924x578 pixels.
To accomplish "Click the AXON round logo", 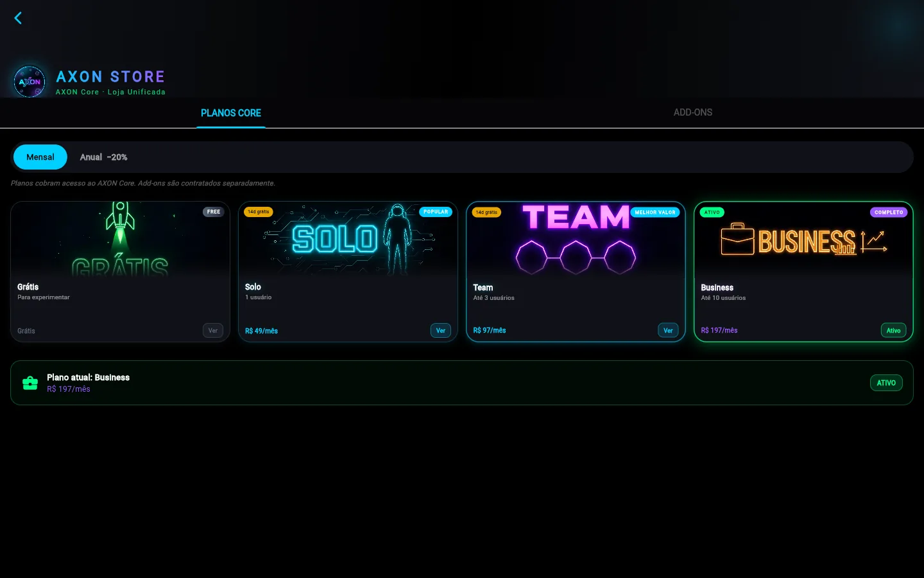I will coord(30,82).
